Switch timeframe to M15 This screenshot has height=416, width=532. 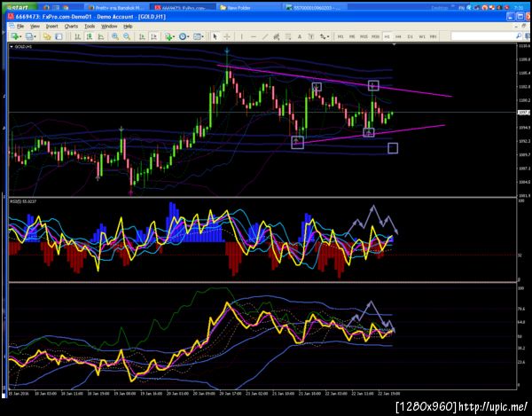[364, 36]
